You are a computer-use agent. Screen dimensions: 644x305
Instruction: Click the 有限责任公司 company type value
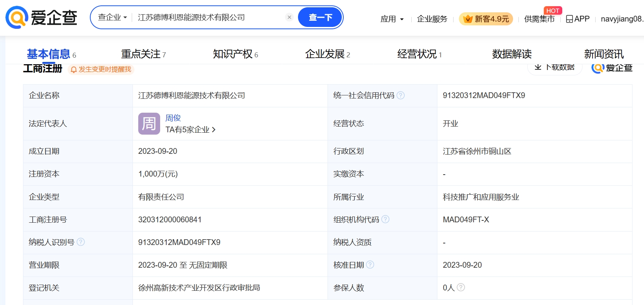point(161,197)
